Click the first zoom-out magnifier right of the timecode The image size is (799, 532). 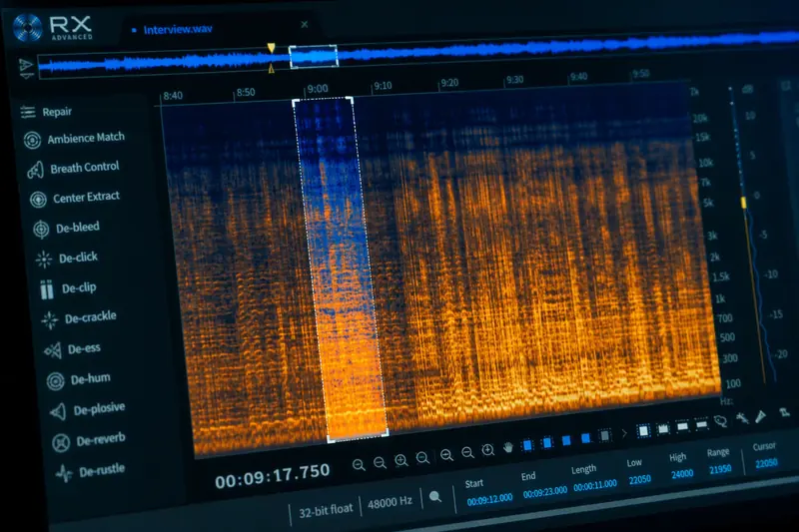pyautogui.click(x=359, y=465)
